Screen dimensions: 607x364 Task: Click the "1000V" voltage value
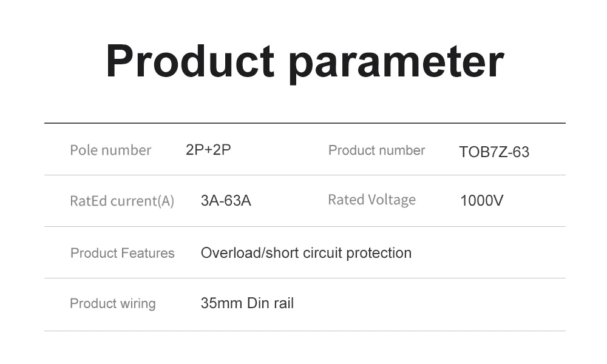point(481,201)
